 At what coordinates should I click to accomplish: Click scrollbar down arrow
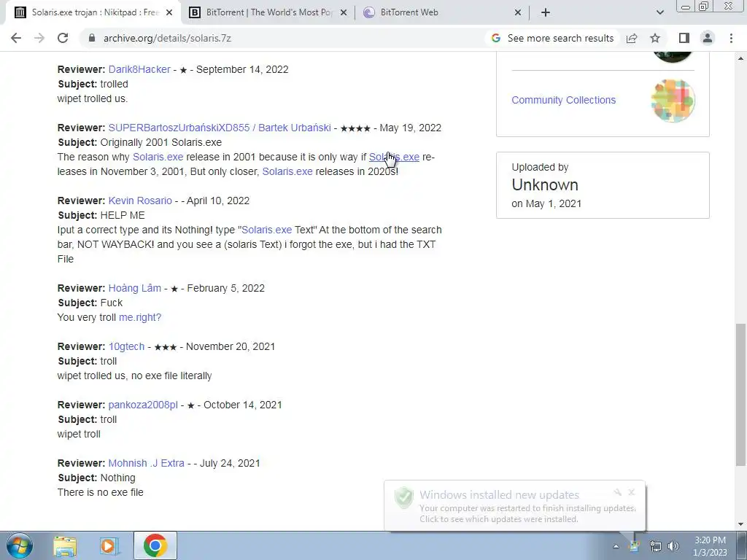click(x=741, y=524)
